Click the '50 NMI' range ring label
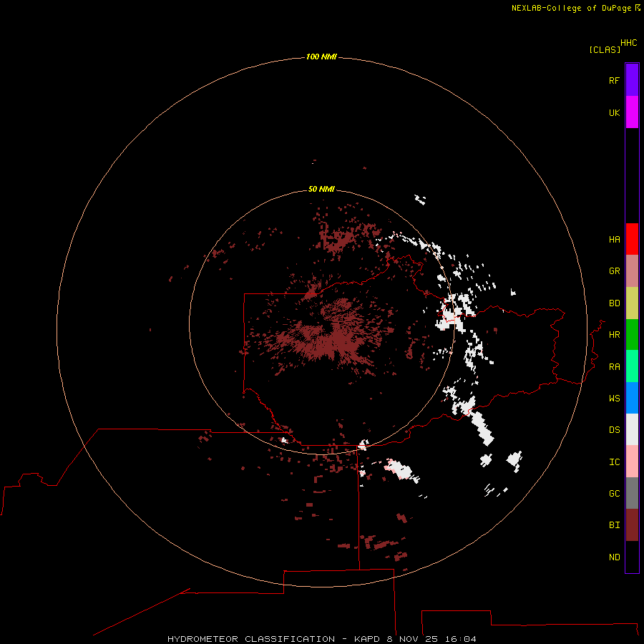Image resolution: width=644 pixels, height=644 pixels. pyautogui.click(x=321, y=189)
